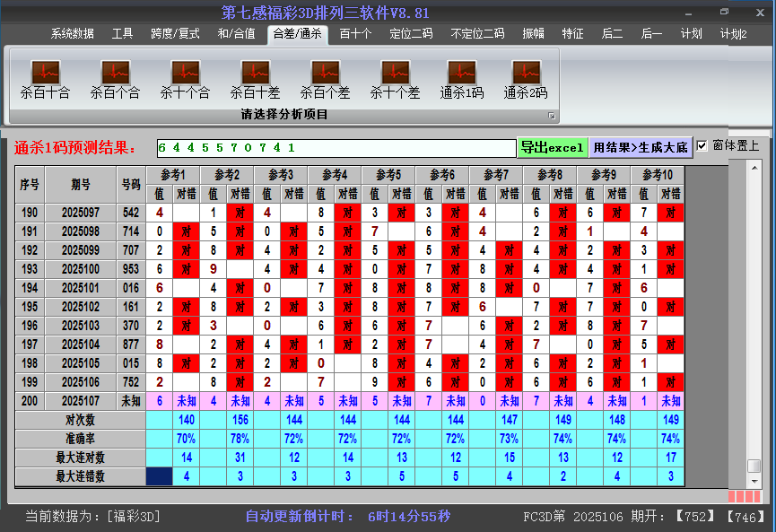Click the 参考1 column header

173,175
